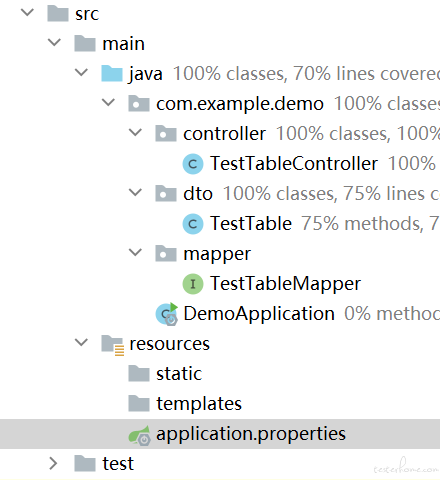Screen dimensions: 440x480
Task: Select the DemoApplication class name
Action: [x=259, y=314]
